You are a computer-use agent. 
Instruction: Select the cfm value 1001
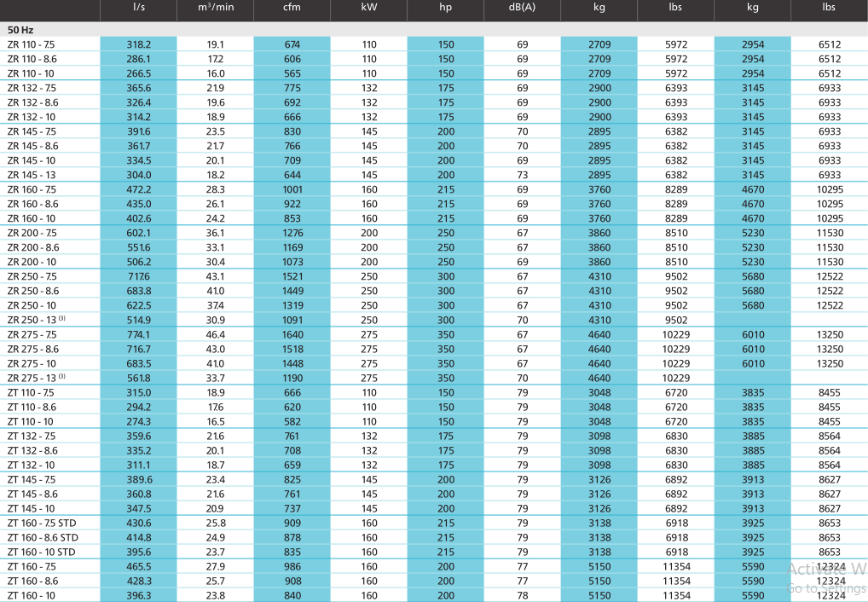292,189
